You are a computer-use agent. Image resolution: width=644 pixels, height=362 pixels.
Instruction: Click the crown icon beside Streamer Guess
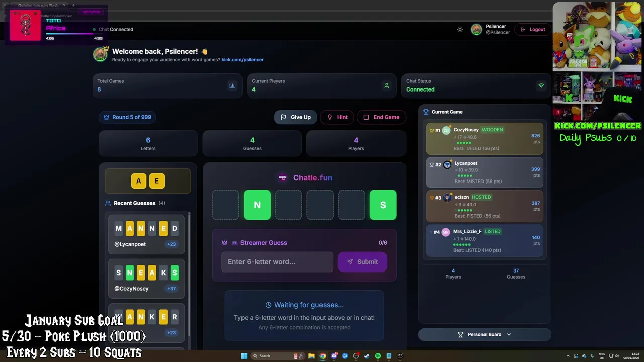[224, 243]
